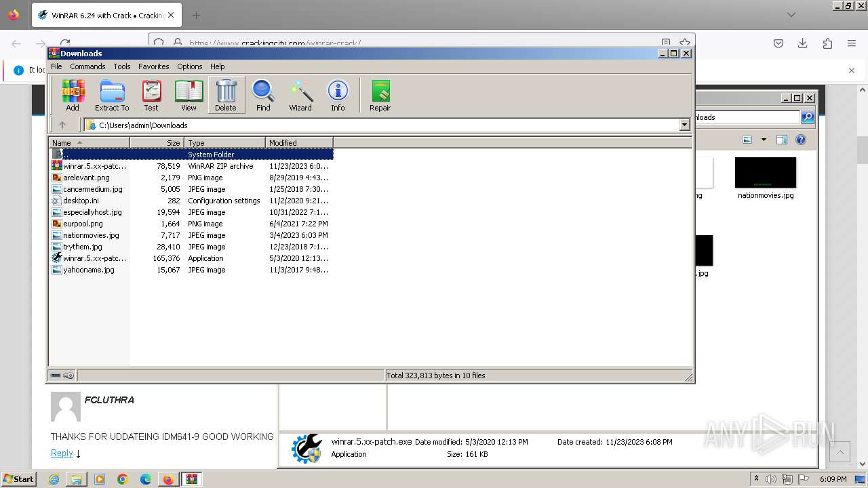Expand the Firefox list all tabs chevron
The image size is (868, 488).
point(791,15)
